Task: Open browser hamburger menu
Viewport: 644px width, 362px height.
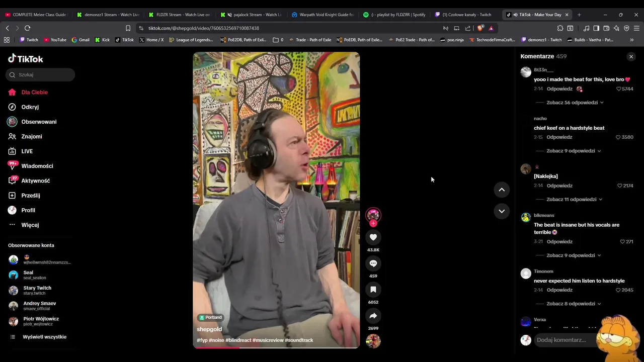Action: pyautogui.click(x=636, y=28)
